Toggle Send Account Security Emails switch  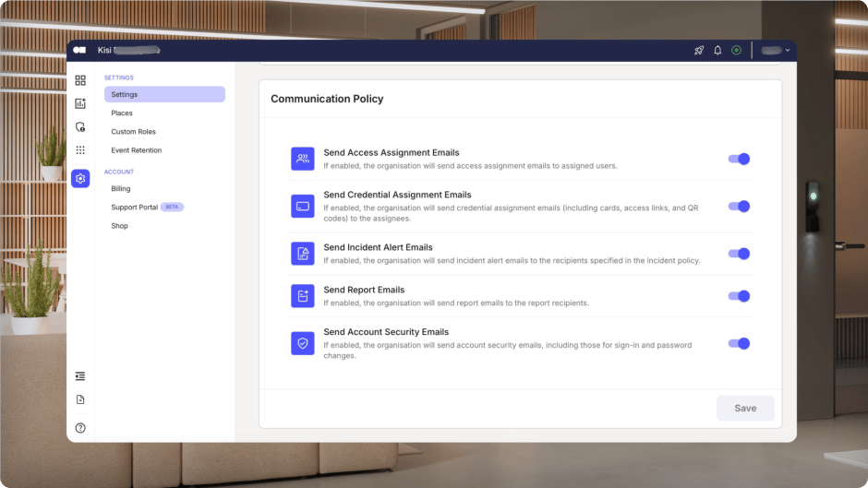(739, 343)
